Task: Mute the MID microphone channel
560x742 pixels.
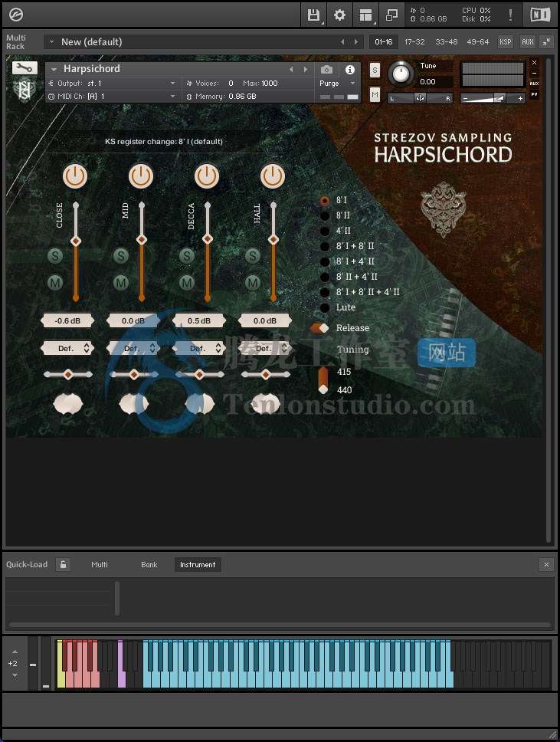Action: (x=121, y=283)
